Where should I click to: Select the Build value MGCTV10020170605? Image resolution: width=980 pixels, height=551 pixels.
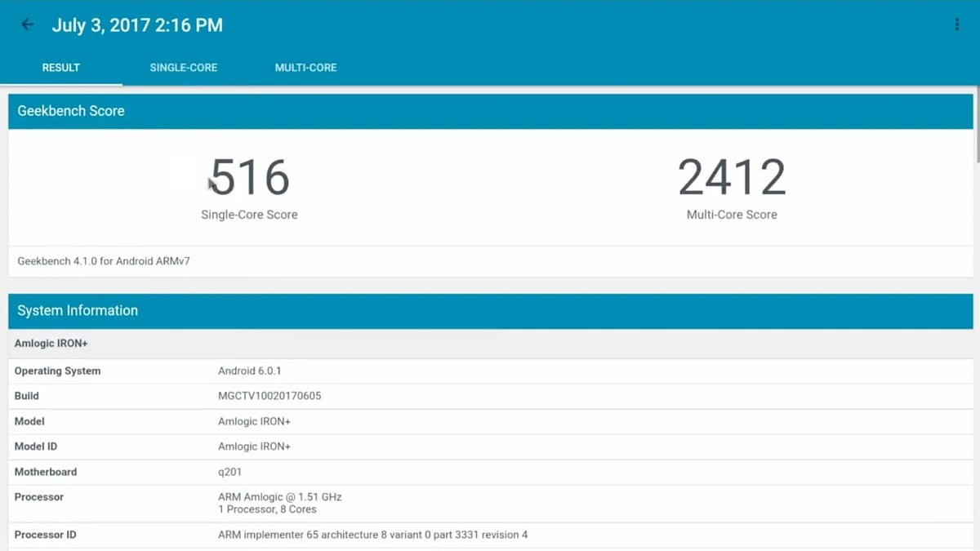pyautogui.click(x=269, y=396)
